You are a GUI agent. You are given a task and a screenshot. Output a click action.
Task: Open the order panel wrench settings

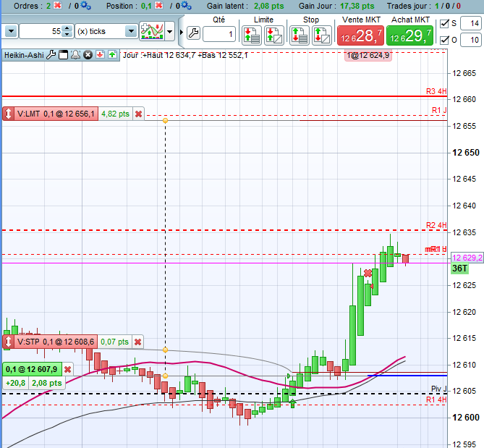point(194,33)
